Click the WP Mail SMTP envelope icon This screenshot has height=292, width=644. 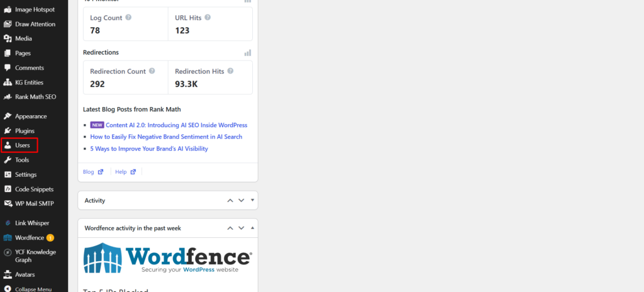click(x=8, y=203)
